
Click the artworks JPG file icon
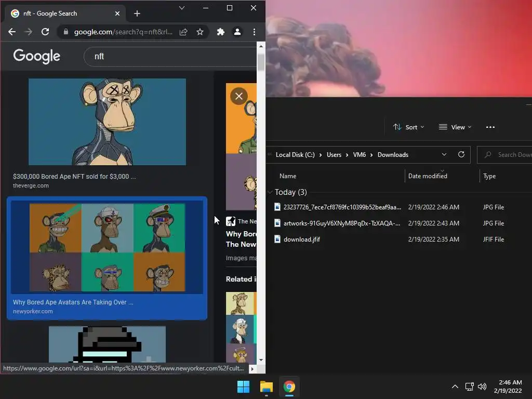pos(277,223)
